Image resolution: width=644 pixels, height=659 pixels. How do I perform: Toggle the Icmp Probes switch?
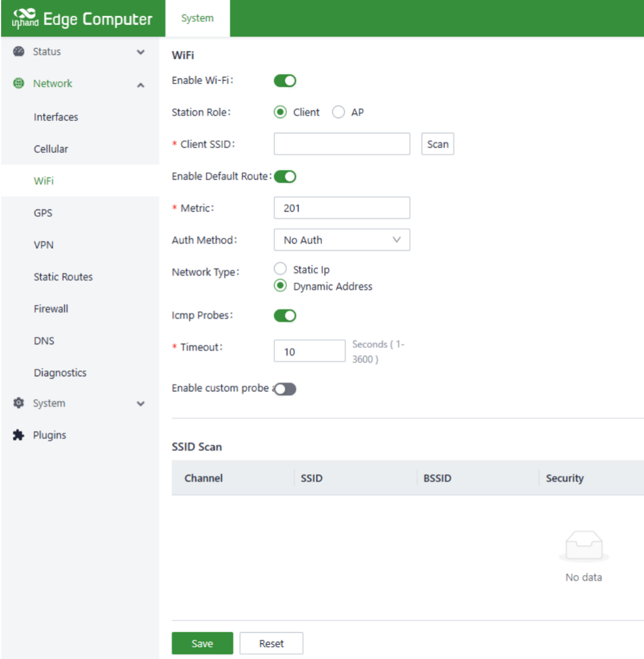point(284,315)
